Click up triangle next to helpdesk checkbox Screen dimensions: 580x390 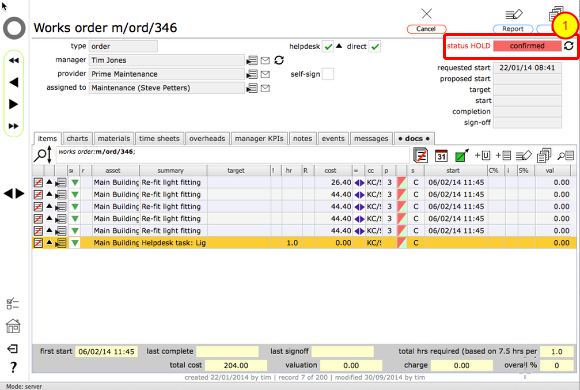(x=339, y=46)
